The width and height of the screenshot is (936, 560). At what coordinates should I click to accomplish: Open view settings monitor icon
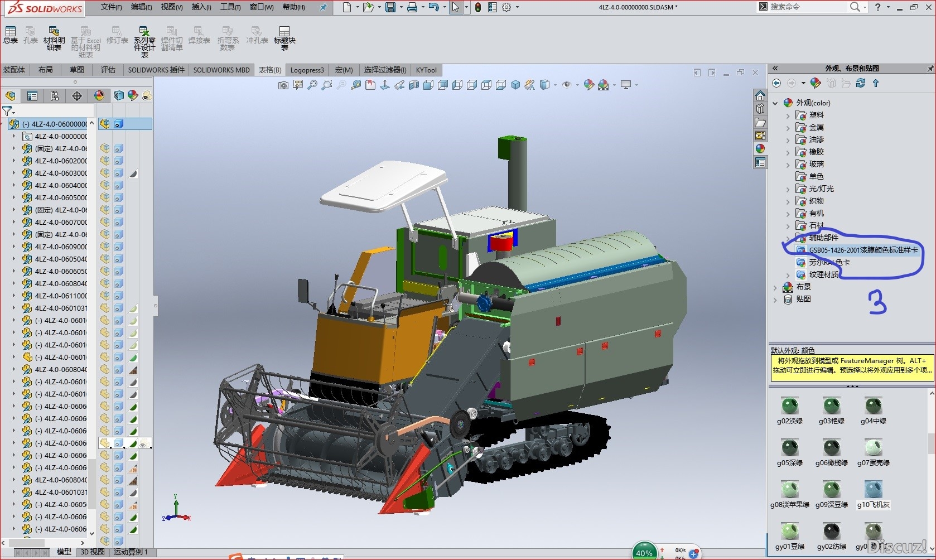626,85
